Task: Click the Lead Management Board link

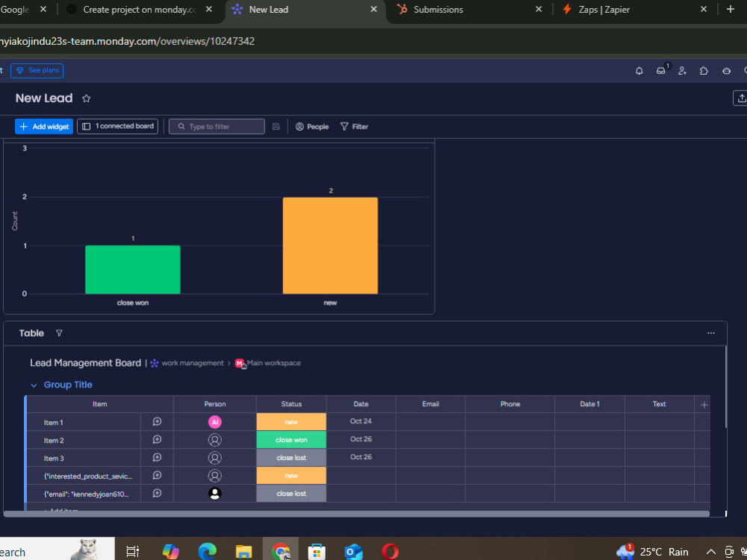Action: tap(86, 363)
